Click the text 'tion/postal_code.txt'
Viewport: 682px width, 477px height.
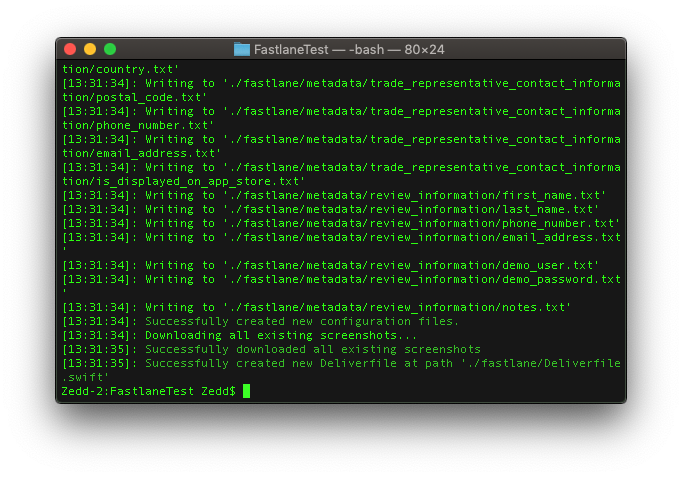tap(134, 97)
